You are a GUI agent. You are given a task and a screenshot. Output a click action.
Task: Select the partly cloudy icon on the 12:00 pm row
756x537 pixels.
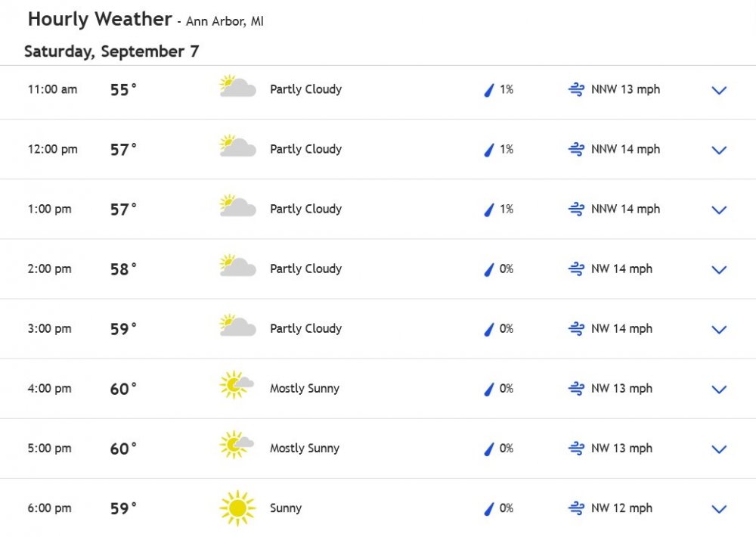pos(237,146)
